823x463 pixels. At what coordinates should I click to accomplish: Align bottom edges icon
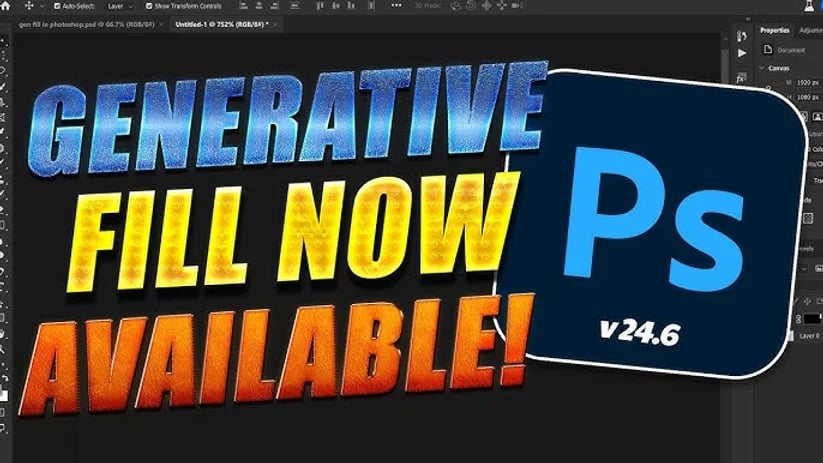[x=352, y=6]
